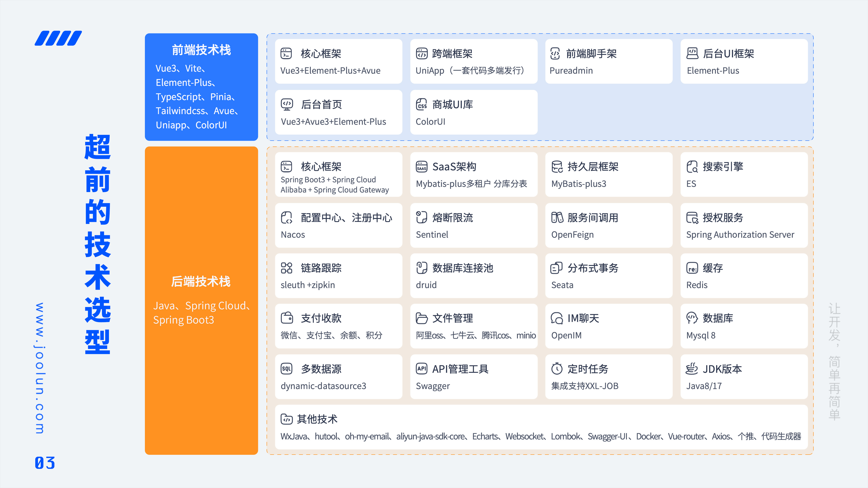
Task: Click the 熔断限流 icon
Action: click(x=422, y=217)
